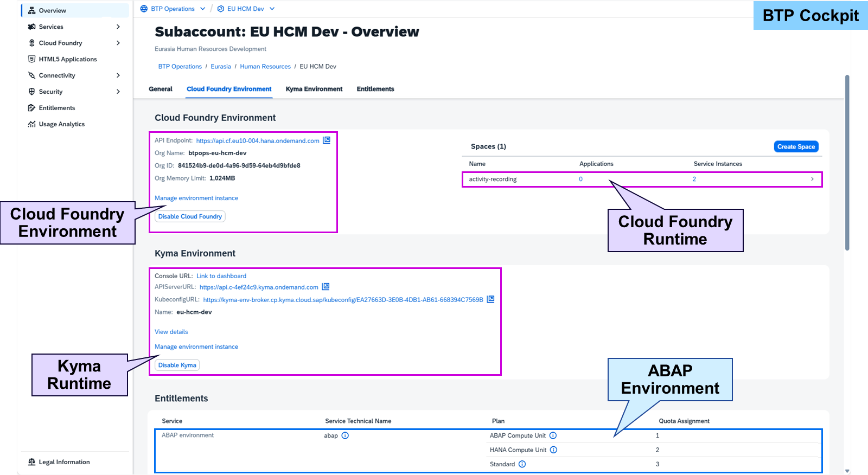Open Legal Information in the sidebar
The width and height of the screenshot is (868, 475).
[64, 462]
